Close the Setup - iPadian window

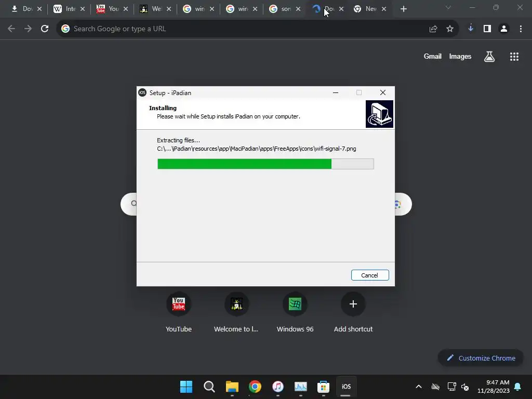click(x=383, y=92)
